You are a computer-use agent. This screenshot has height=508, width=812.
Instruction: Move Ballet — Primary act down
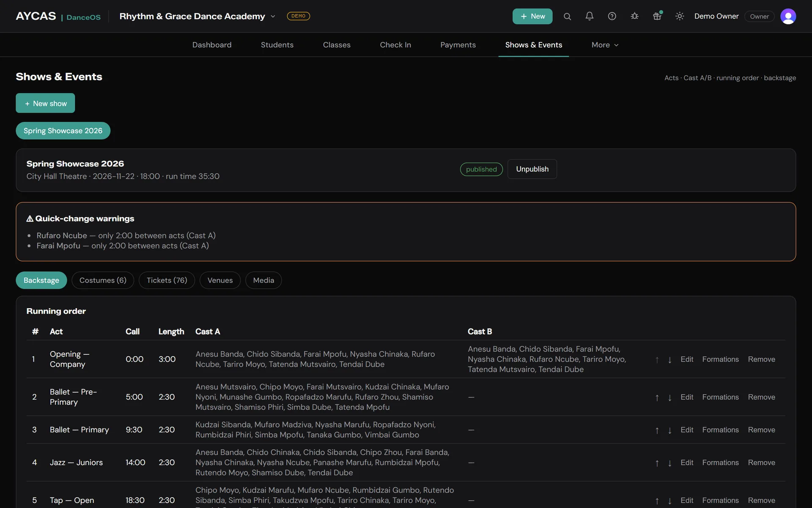[670, 430]
